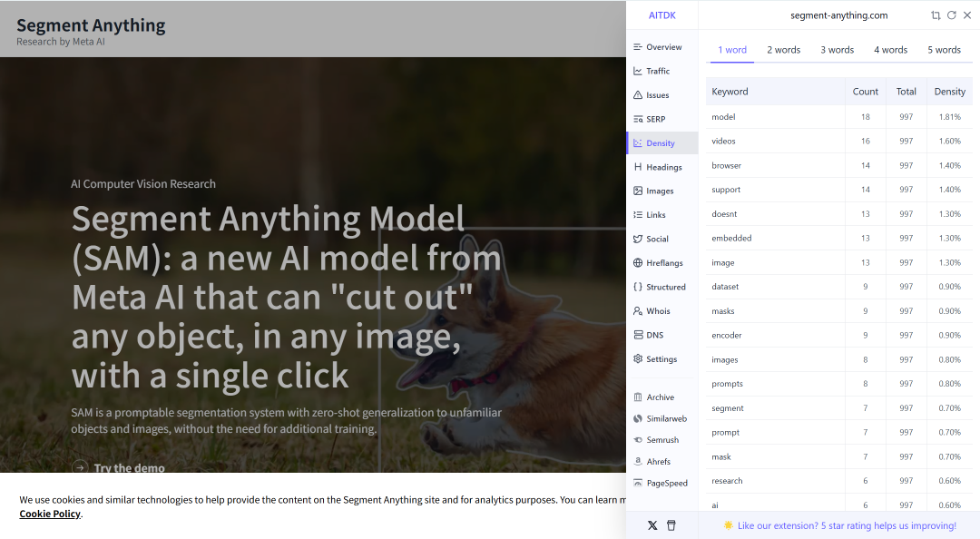Open the Links section
Screen dimensions: 980x539
[650, 214]
